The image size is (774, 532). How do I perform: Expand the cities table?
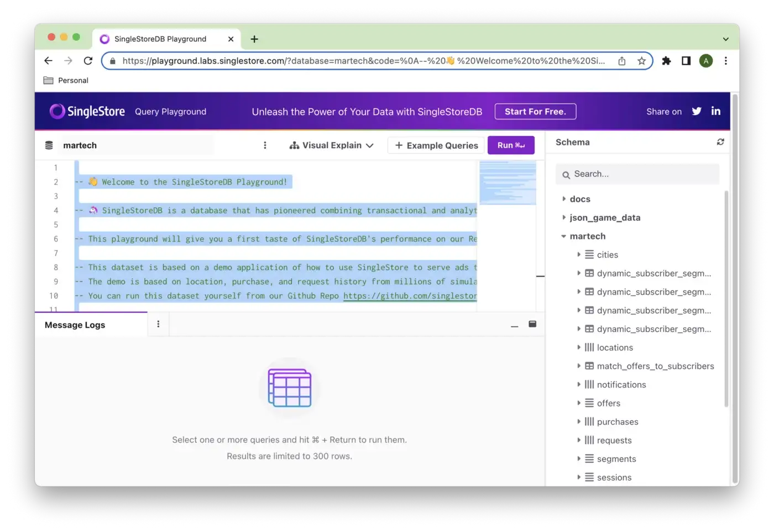pyautogui.click(x=579, y=254)
